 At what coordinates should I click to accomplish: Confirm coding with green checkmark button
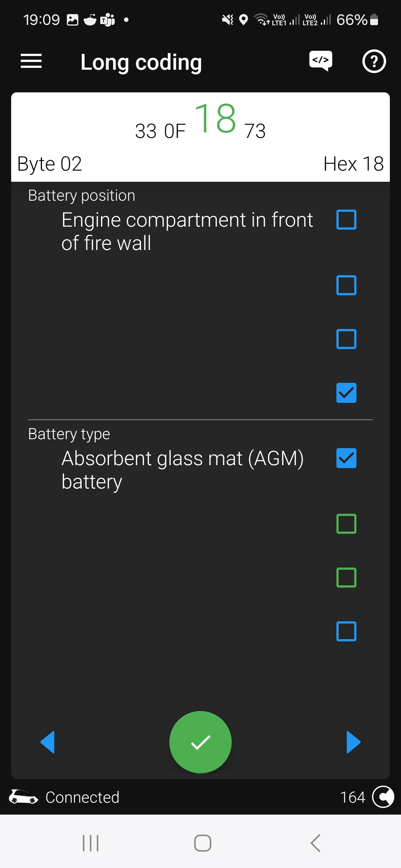point(200,742)
